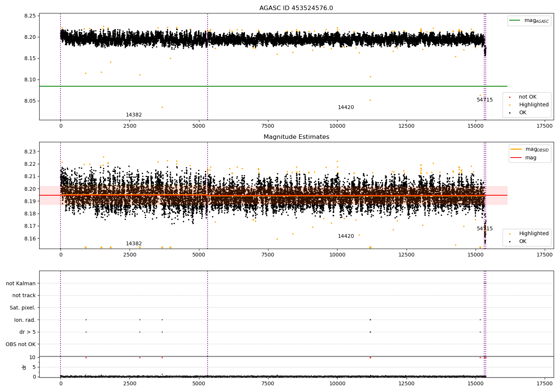Click the '8.15' y-axis tick label

30,59
